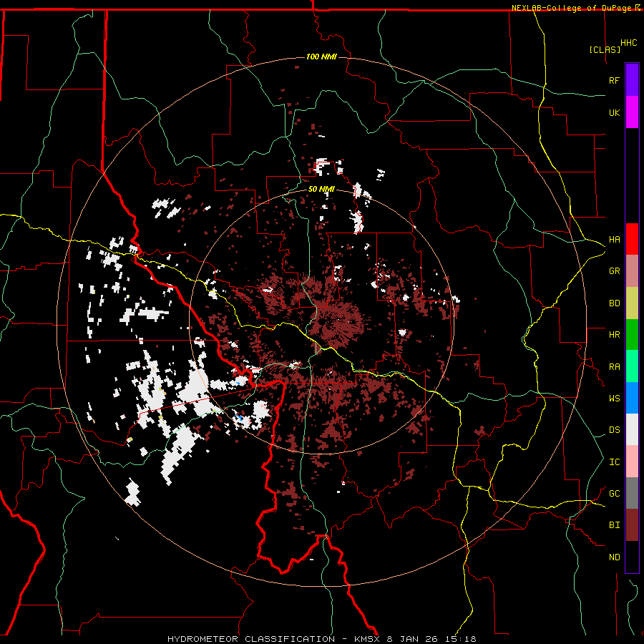Click the yellow BD legend color swatch
This screenshot has width=644, height=644.
coord(632,303)
